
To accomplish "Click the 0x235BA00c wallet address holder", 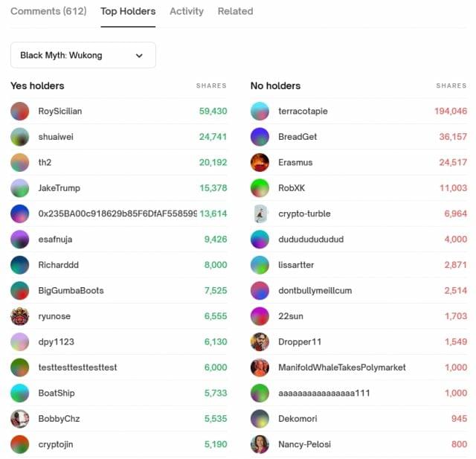I will pyautogui.click(x=117, y=214).
